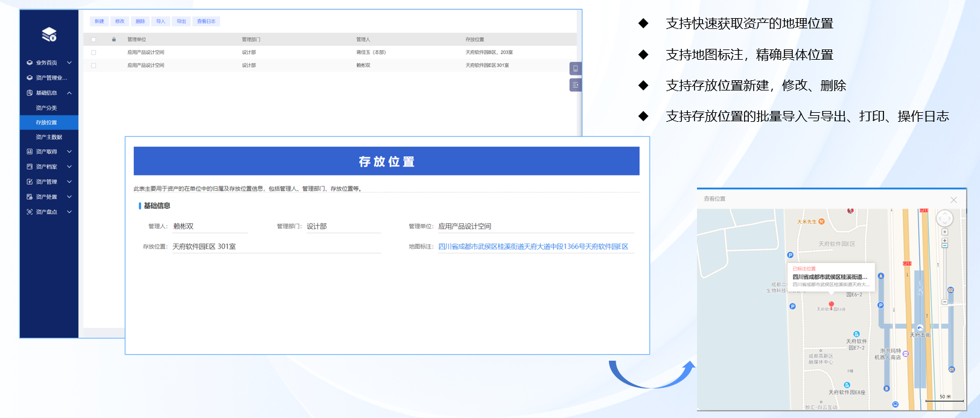Viewport: 980px width, 418px height.
Task: Click the asset system logo icon in sidebar
Action: pos(49,34)
